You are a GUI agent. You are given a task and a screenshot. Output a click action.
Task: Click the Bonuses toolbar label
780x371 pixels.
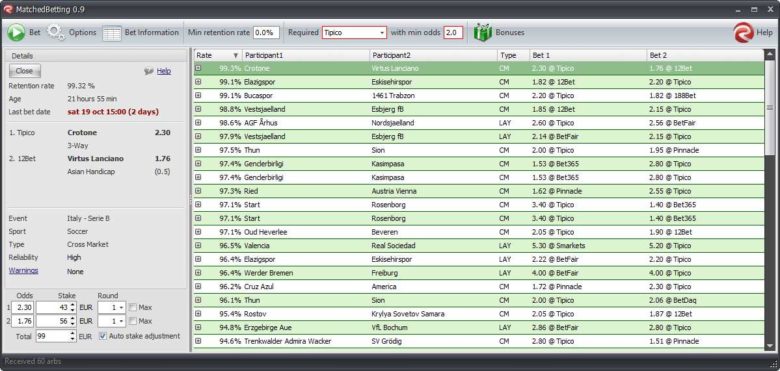(x=510, y=32)
